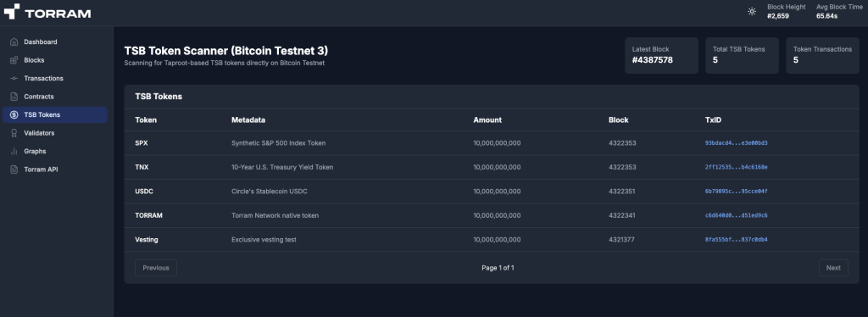Click the Graphs bar chart icon

coord(14,152)
